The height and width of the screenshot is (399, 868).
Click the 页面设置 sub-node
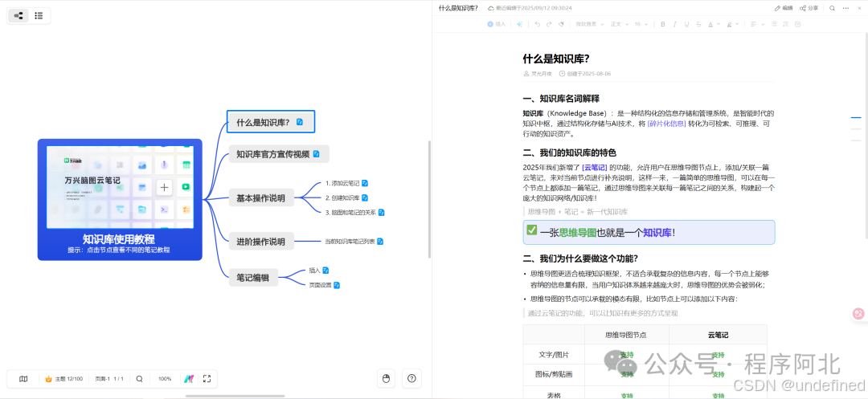pos(320,285)
